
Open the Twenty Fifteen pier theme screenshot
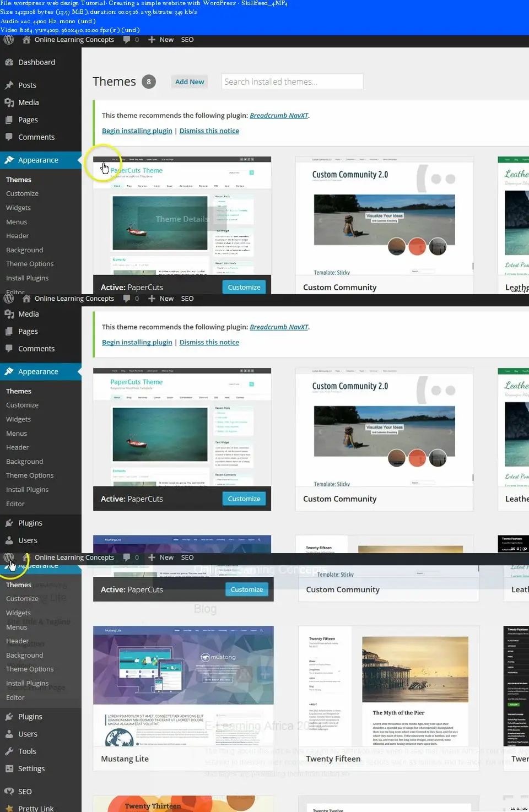(388, 686)
